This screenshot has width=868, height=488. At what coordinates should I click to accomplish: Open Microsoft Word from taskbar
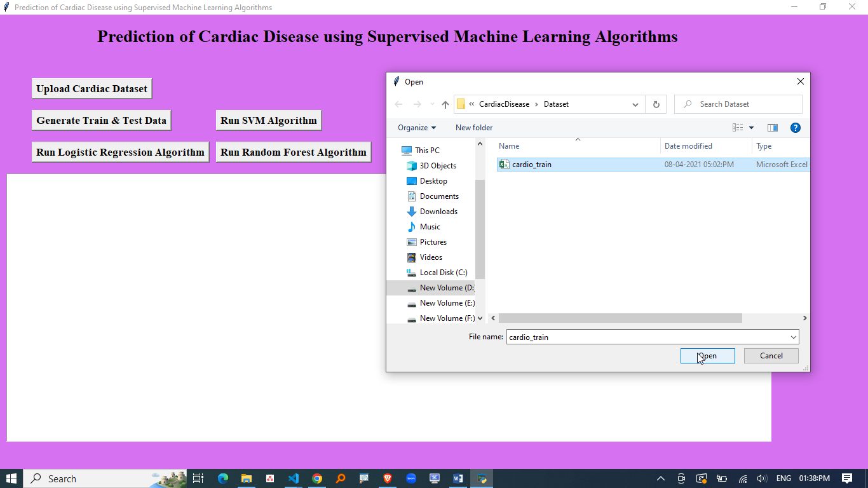pos(458,478)
